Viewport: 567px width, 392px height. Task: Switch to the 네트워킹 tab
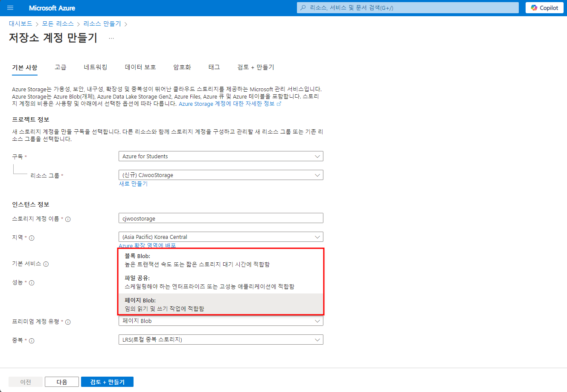point(96,67)
